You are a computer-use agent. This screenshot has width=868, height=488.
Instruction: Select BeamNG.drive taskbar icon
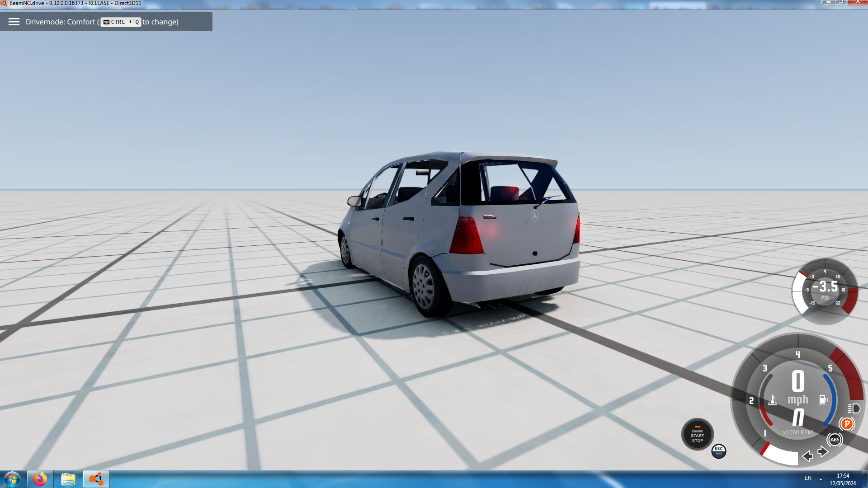tap(96, 479)
